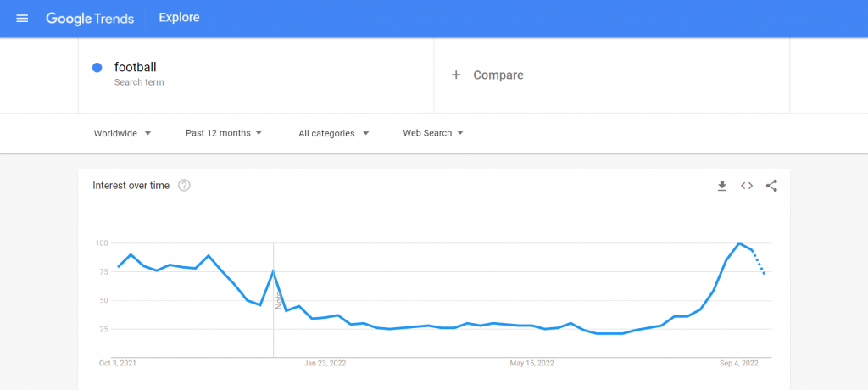Viewport: 868px width, 390px height.
Task: Open the Web Search type dropdown
Action: click(433, 133)
